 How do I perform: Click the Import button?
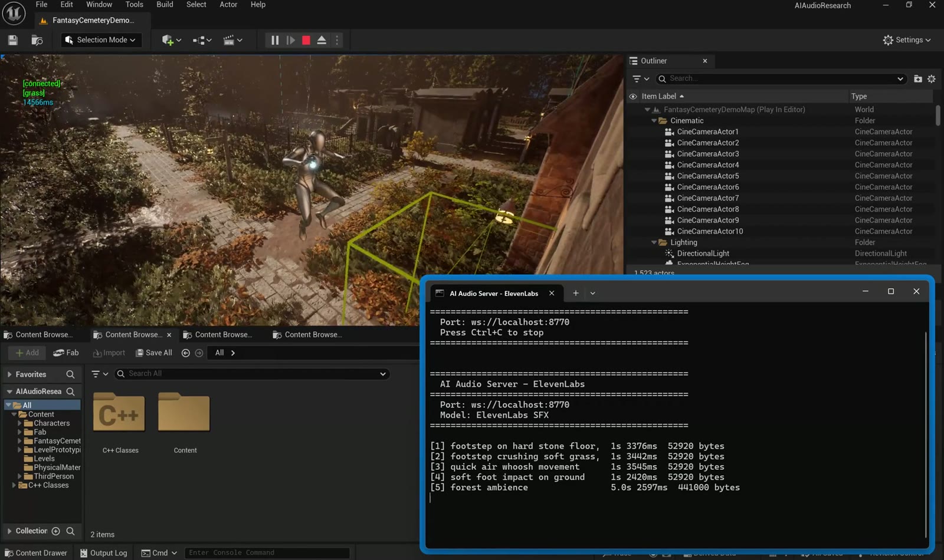click(109, 353)
